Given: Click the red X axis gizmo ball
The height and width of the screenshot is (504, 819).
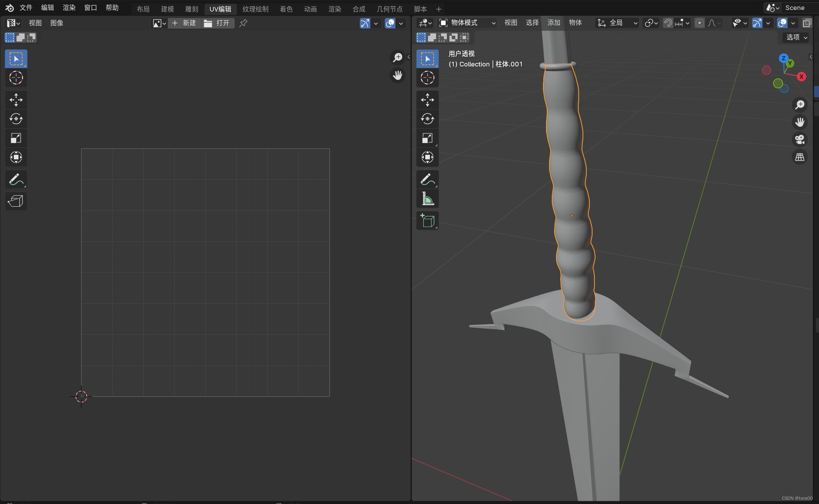Looking at the screenshot, I should (801, 77).
